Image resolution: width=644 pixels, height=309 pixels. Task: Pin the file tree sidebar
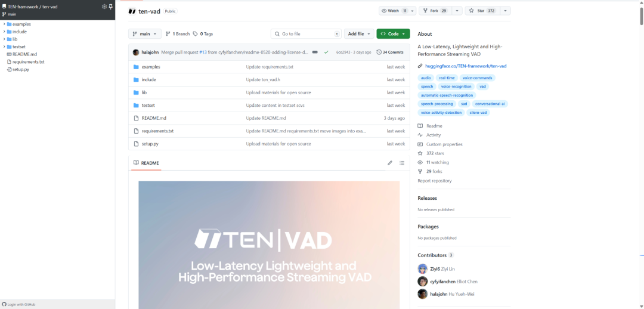pos(110,7)
